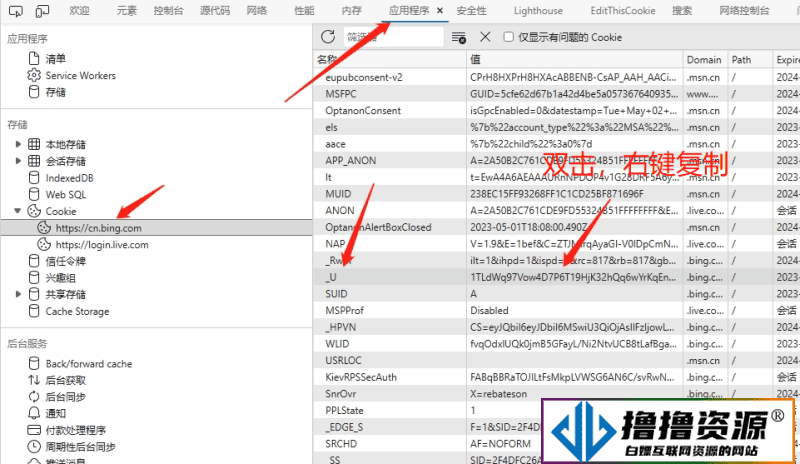Switch to the 性能 tab
This screenshot has width=800, height=464.
coord(304,11)
